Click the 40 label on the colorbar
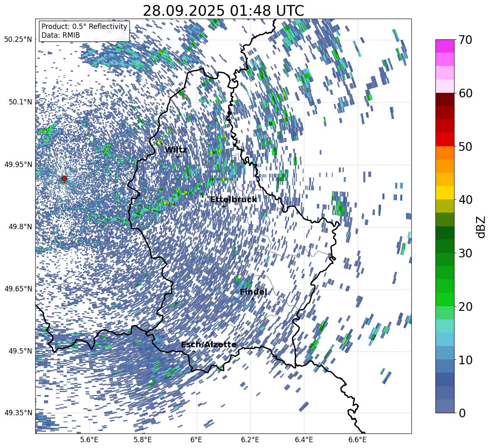491x448 pixels. point(465,200)
